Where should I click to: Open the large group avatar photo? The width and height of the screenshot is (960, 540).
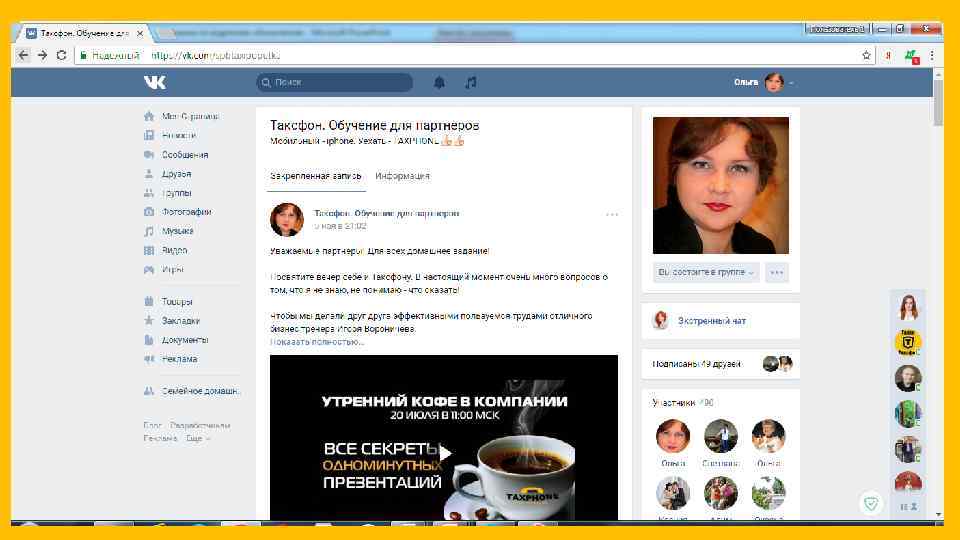click(x=721, y=186)
